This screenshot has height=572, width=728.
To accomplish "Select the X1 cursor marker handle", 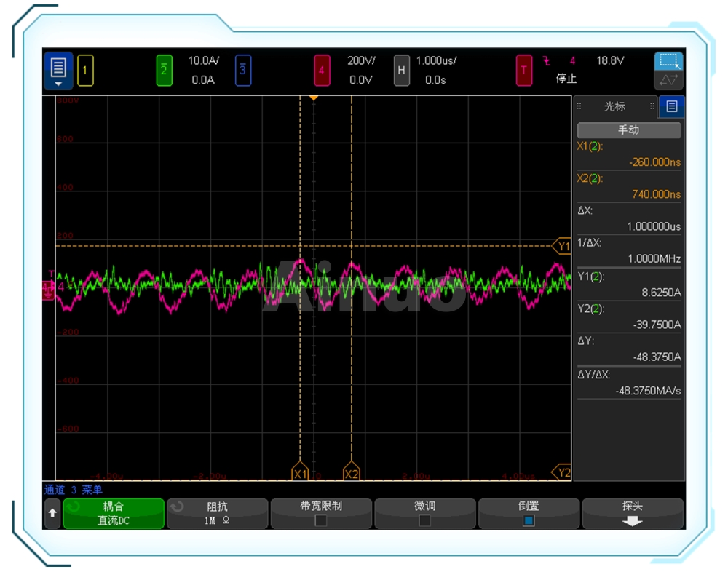I will (x=300, y=473).
